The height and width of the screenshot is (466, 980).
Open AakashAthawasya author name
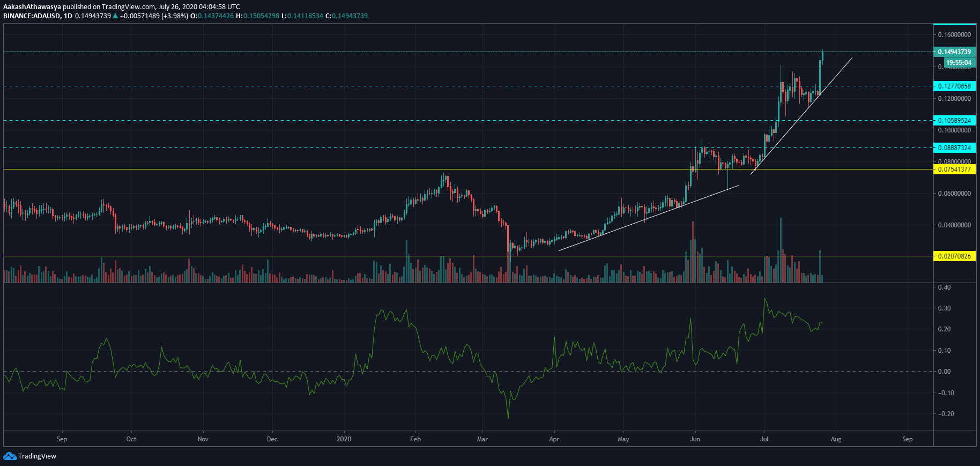32,7
